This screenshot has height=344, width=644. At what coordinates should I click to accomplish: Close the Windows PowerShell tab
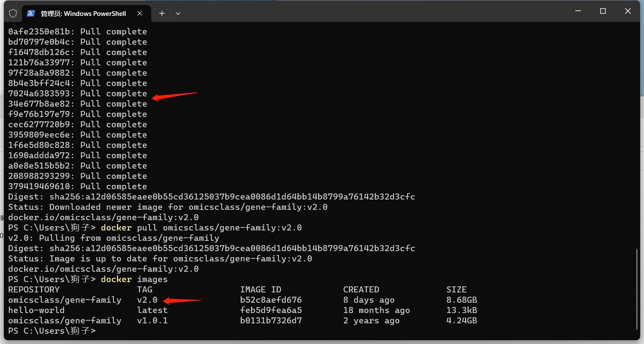coord(140,13)
